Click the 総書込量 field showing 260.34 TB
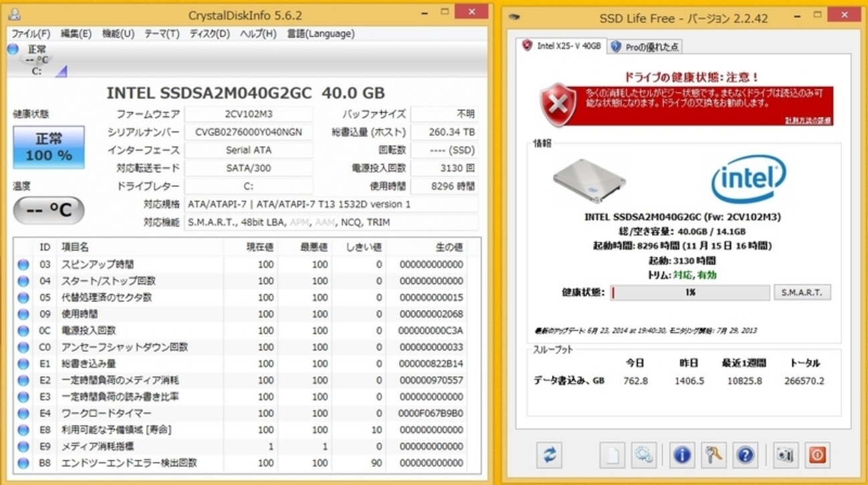The height and width of the screenshot is (485, 868). tap(444, 132)
